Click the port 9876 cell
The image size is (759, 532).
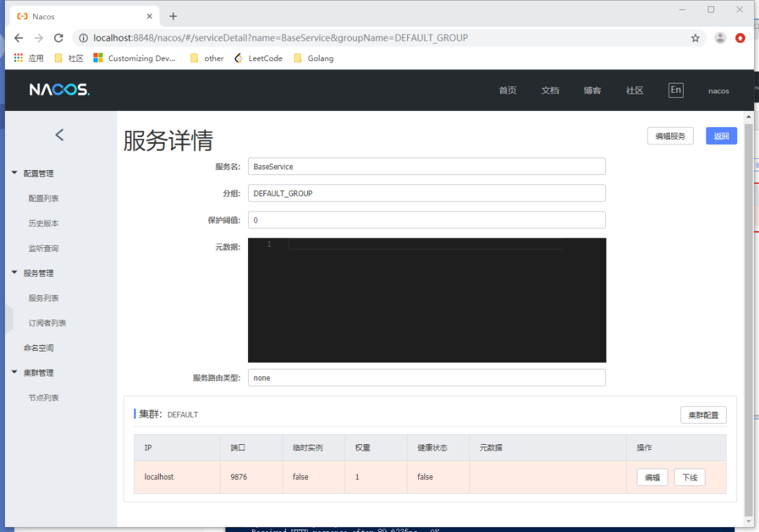coord(251,476)
